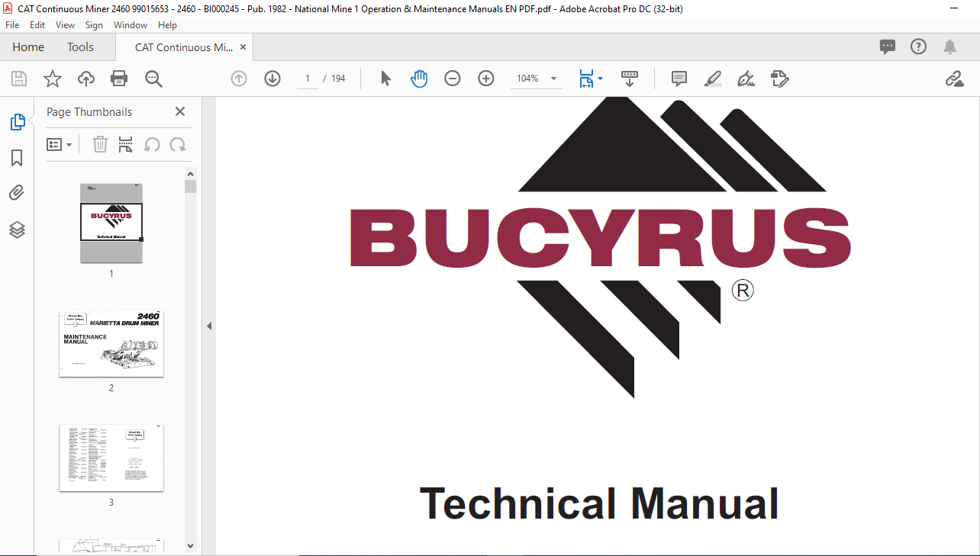
Task: Select the CAT Continuous Miner document tab
Action: pyautogui.click(x=184, y=47)
